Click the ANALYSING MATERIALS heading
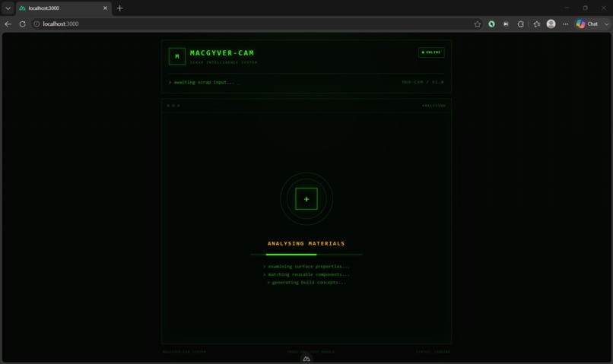 [x=306, y=243]
